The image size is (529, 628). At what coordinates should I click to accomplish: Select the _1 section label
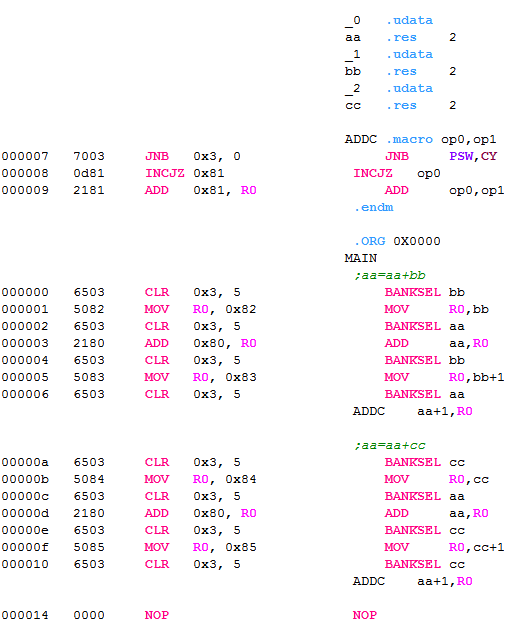coord(353,55)
